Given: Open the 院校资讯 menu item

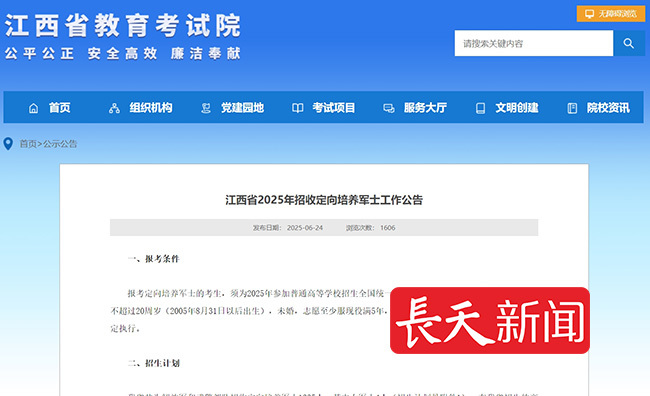Looking at the screenshot, I should coord(608,108).
